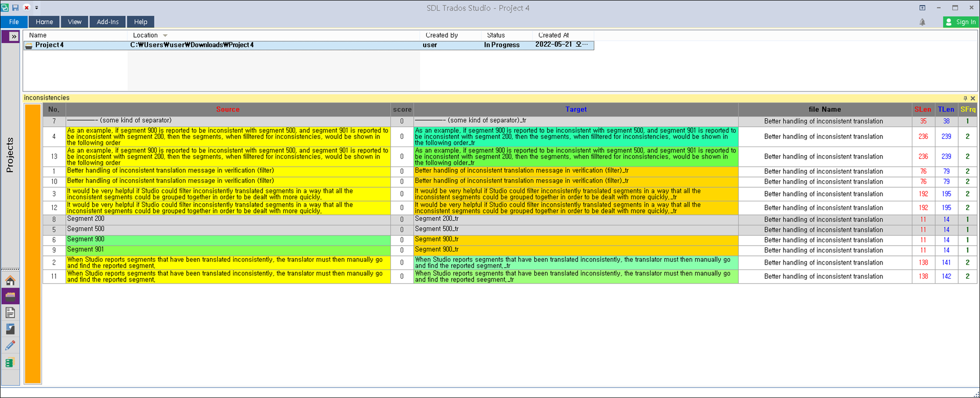Click the SLen value 35
The width and height of the screenshot is (980, 398).
pyautogui.click(x=923, y=121)
